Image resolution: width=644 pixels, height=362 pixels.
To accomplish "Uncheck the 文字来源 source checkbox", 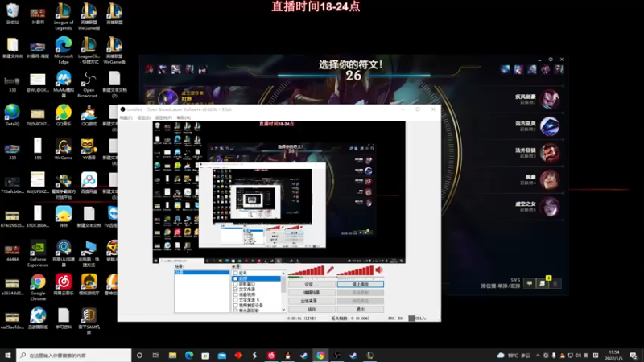I will 235,289.
